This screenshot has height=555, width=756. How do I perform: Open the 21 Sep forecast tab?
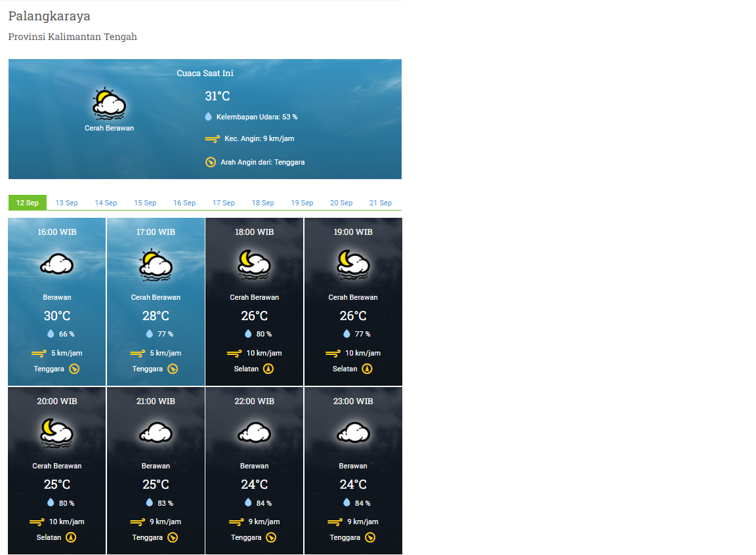point(381,203)
